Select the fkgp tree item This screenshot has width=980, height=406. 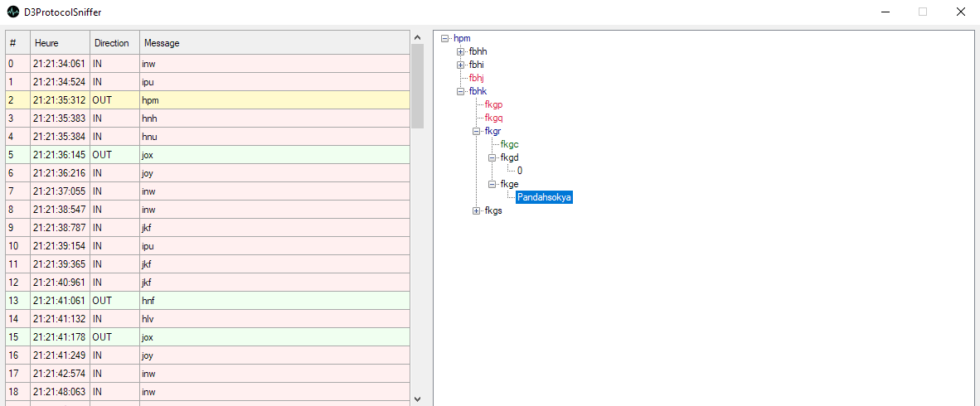pyautogui.click(x=493, y=104)
